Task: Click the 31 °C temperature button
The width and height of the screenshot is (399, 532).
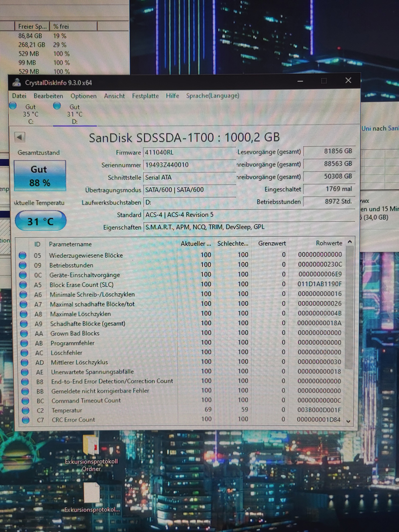Action: pos(41,221)
